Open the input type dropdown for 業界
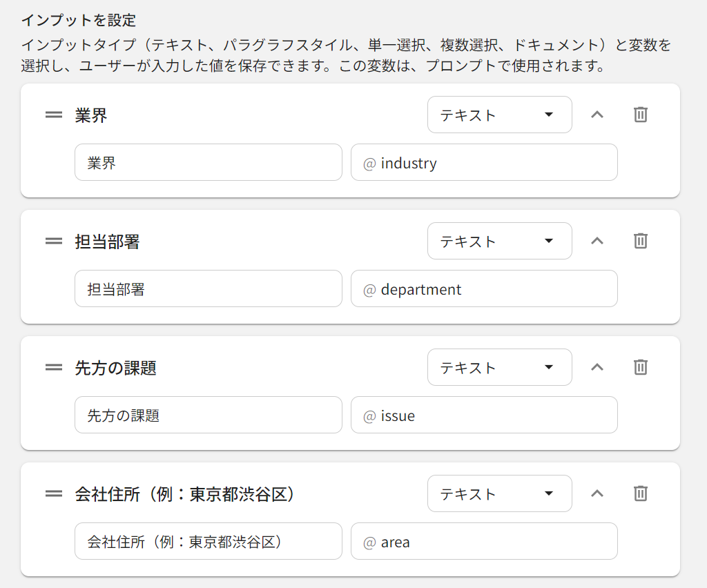 [499, 115]
